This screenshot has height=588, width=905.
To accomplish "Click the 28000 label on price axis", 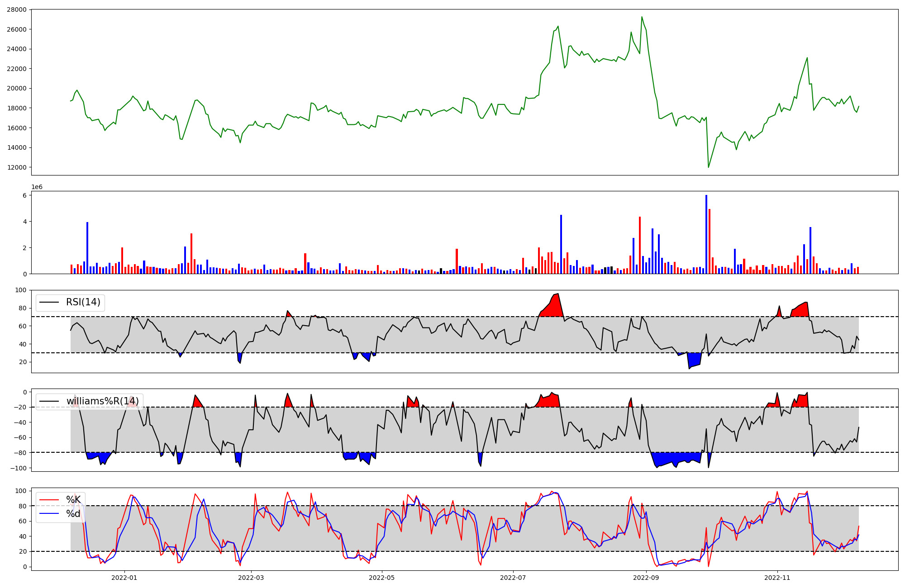I will coord(17,9).
